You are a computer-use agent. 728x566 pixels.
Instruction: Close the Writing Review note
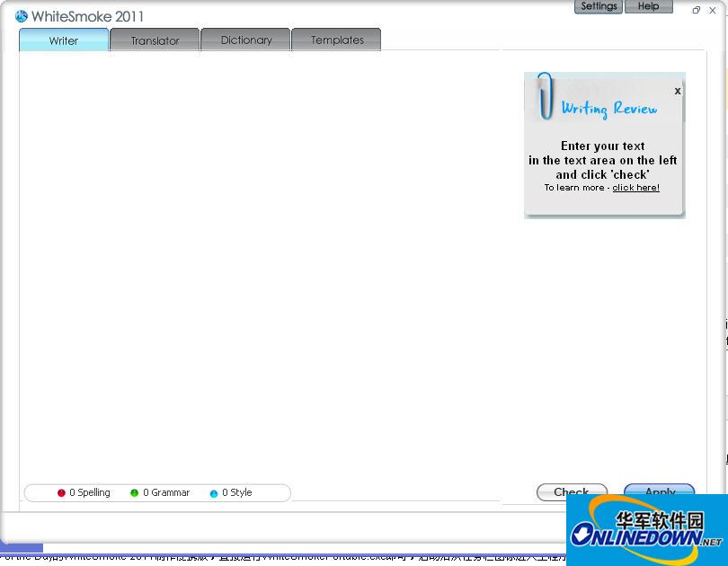coord(678,91)
